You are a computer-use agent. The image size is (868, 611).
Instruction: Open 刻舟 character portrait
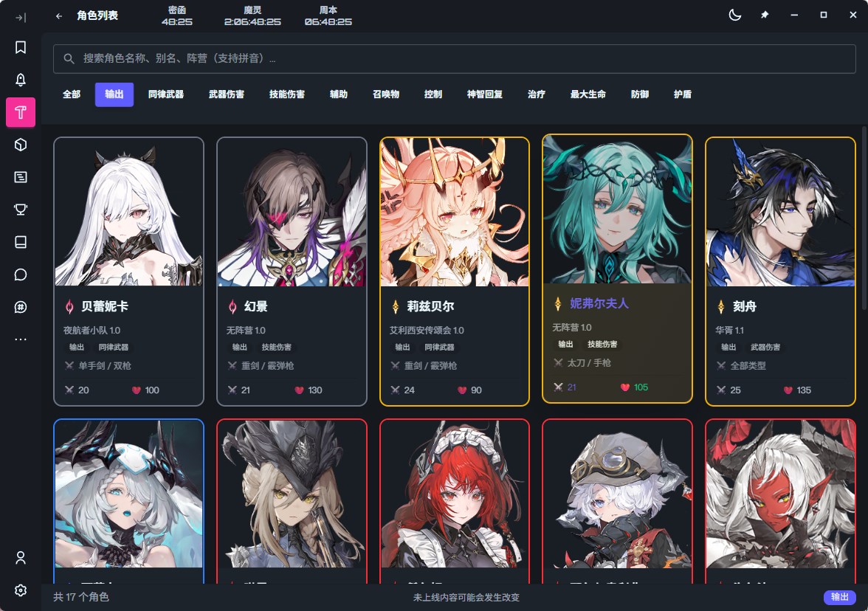click(781, 212)
